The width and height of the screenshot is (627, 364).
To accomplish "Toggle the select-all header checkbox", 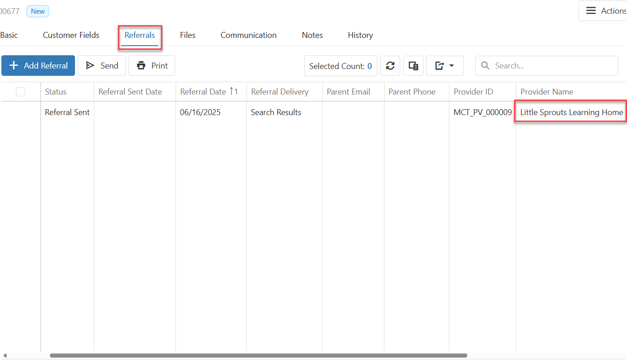I will (21, 92).
